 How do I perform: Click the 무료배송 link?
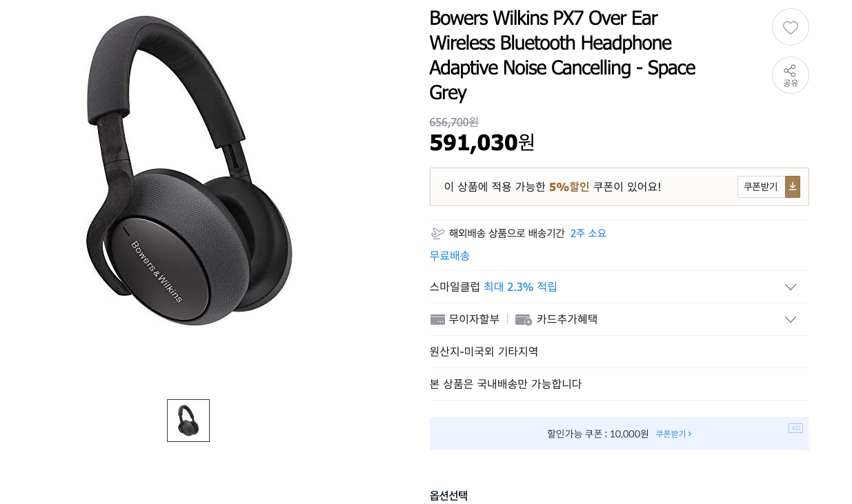click(x=450, y=256)
